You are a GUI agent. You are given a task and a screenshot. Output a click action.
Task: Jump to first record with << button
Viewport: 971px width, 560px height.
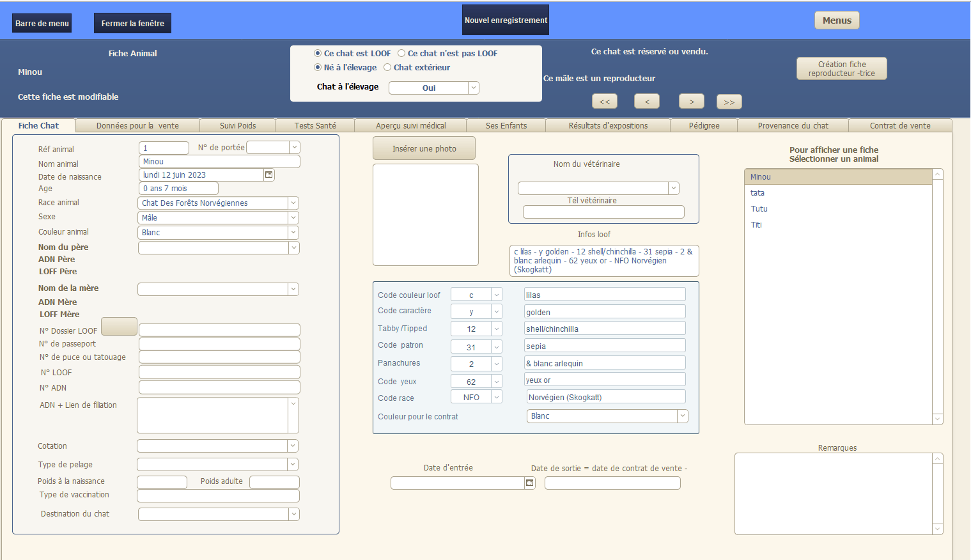pos(604,101)
